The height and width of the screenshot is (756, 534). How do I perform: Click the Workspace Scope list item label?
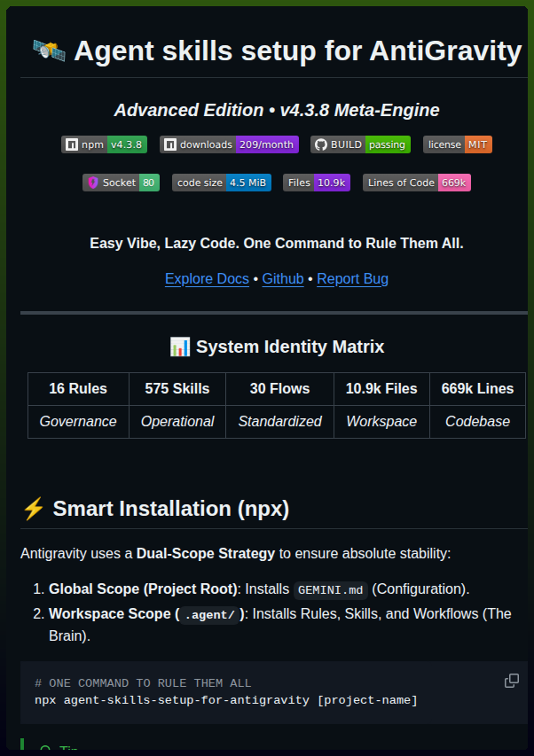[147, 614]
